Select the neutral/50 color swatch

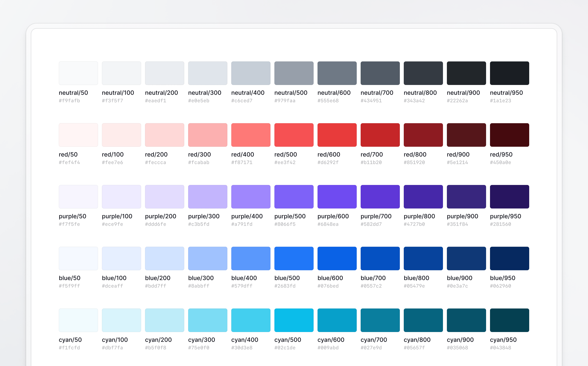(x=78, y=73)
